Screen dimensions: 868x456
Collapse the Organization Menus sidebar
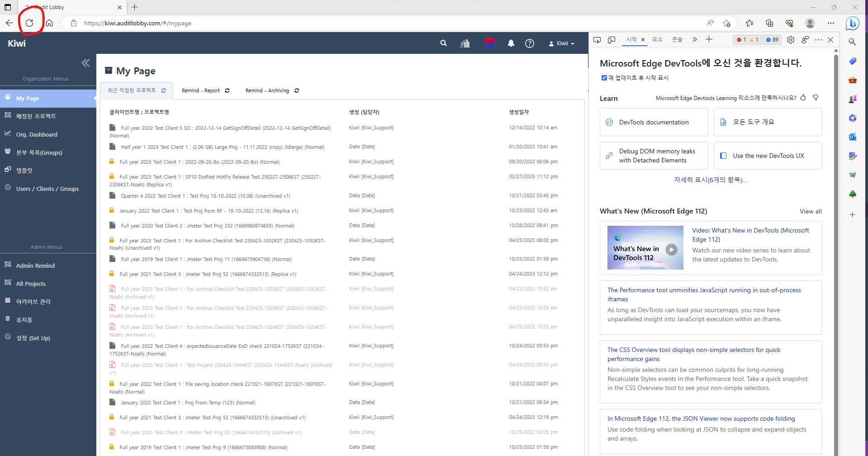[x=85, y=63]
